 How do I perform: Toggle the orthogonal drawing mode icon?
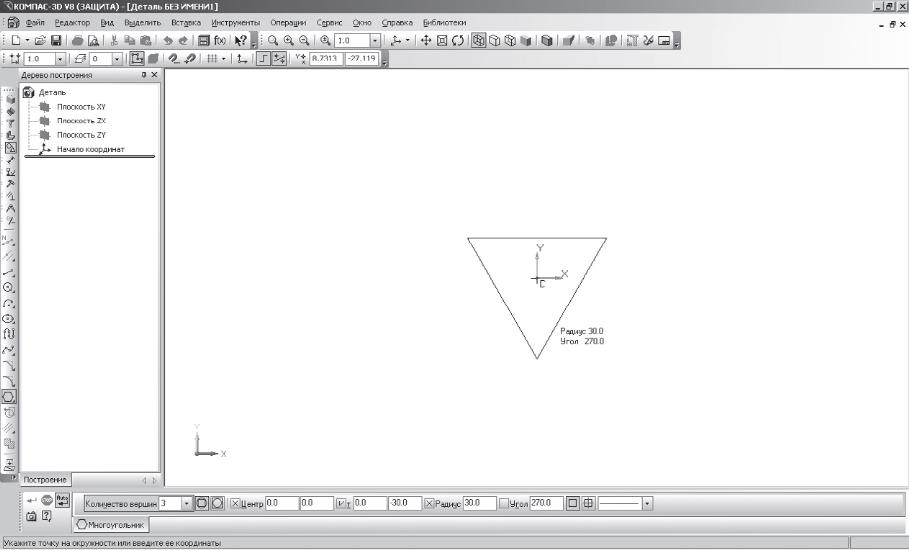click(x=263, y=59)
